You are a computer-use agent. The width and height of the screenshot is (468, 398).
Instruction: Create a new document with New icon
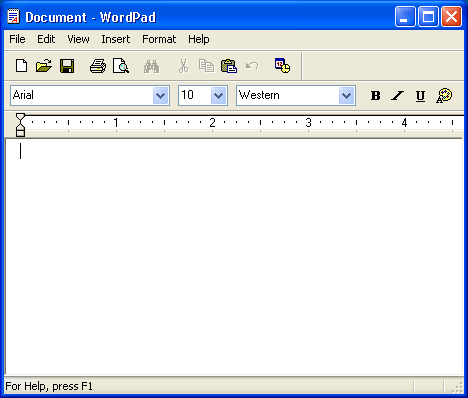22,66
